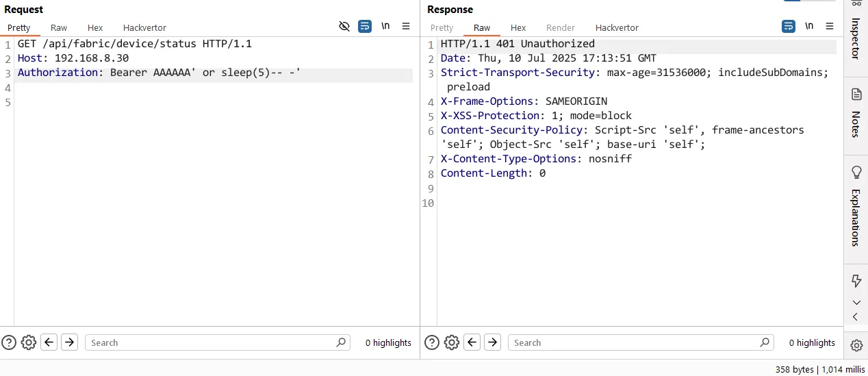This screenshot has height=376, width=868.
Task: Click the Content-Security-Policy response header
Action: pos(622,137)
